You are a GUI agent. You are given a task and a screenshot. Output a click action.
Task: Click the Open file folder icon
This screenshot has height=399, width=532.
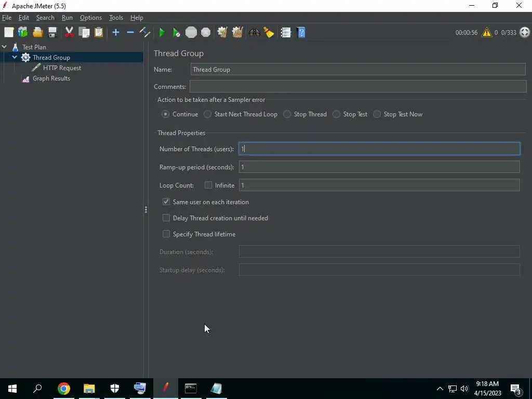[37, 33]
